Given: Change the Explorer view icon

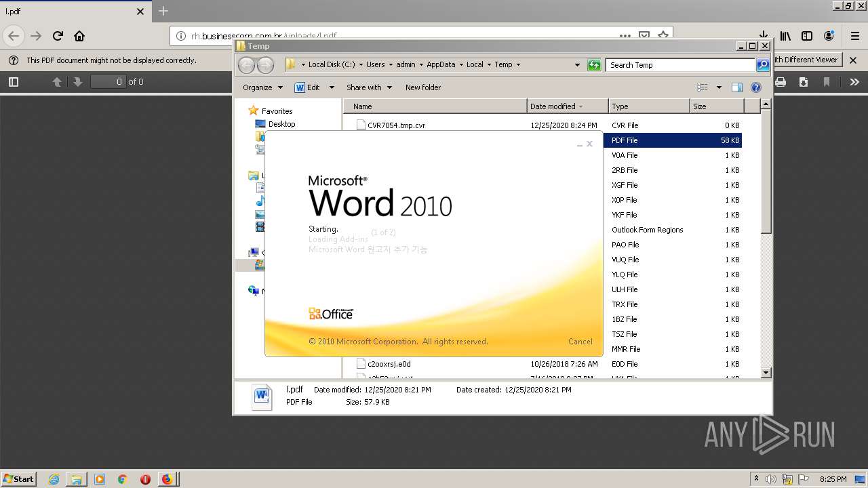Looking at the screenshot, I should (x=703, y=87).
